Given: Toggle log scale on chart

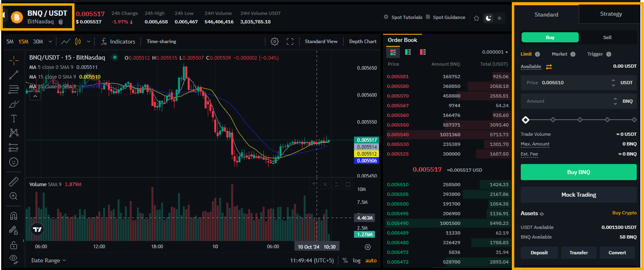Looking at the screenshot, I should pyautogui.click(x=356, y=261).
